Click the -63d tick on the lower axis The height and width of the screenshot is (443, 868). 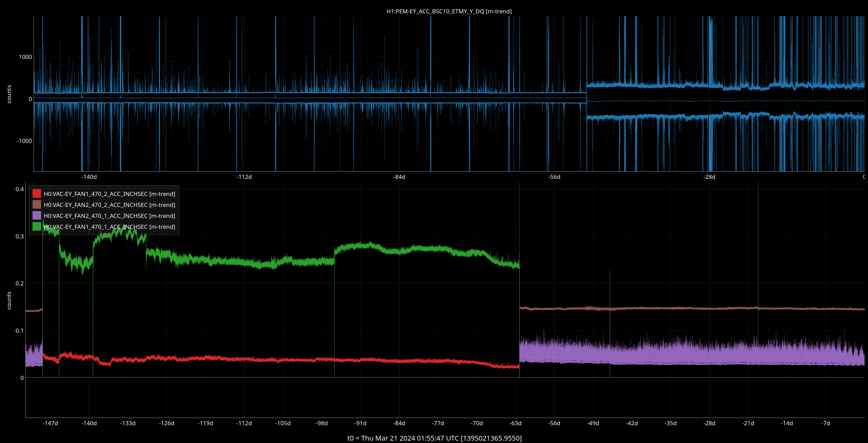point(516,423)
